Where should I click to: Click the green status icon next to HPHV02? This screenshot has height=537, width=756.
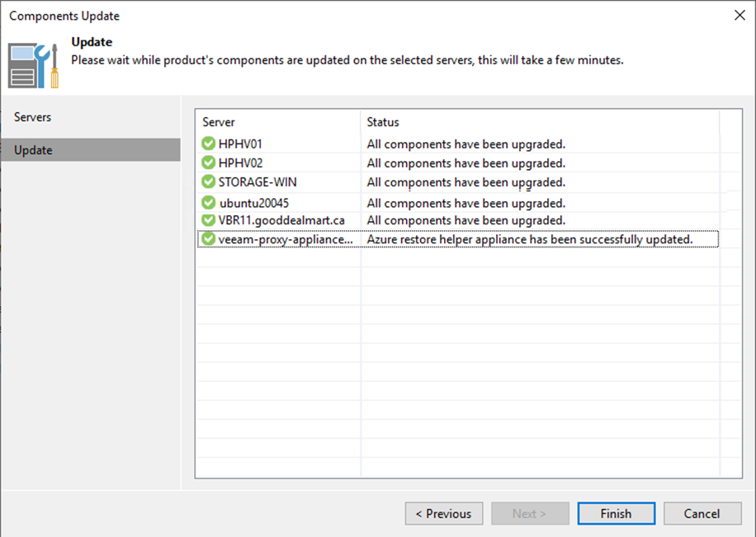tap(208, 163)
